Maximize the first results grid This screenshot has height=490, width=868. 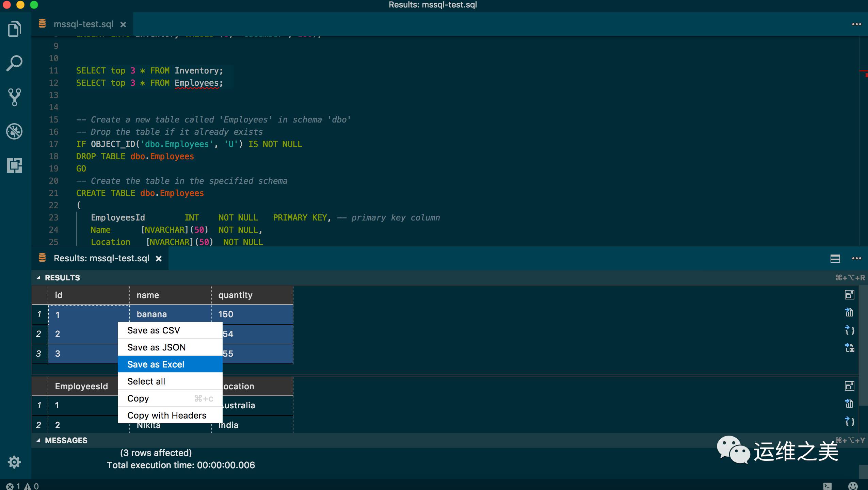tap(849, 295)
